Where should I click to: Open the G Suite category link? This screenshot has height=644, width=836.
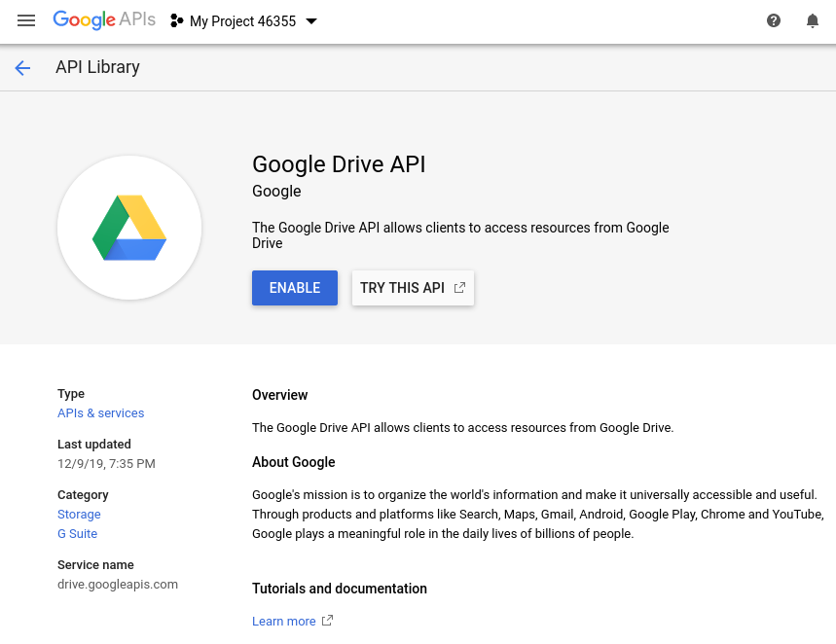pyautogui.click(x=77, y=534)
